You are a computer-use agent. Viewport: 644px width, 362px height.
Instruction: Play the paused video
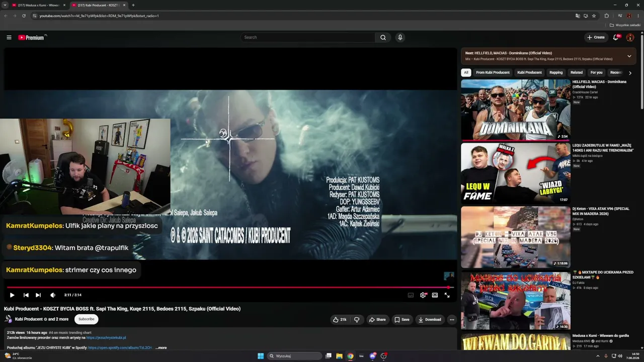pos(12,295)
